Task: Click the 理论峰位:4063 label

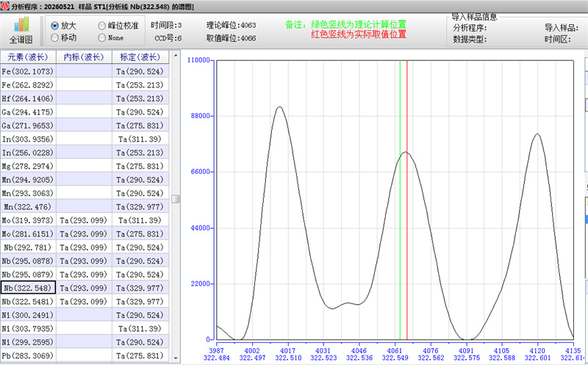Action: pyautogui.click(x=231, y=25)
